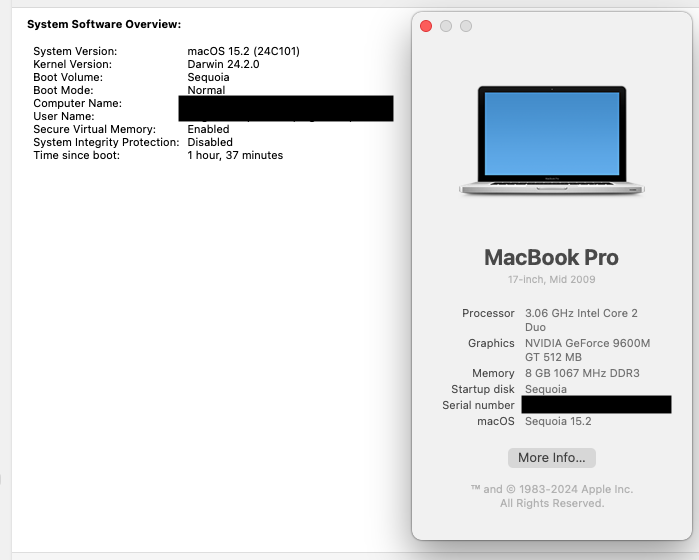This screenshot has height=560, width=699.
Task: Click the "Startup disk" label
Action: tap(483, 389)
